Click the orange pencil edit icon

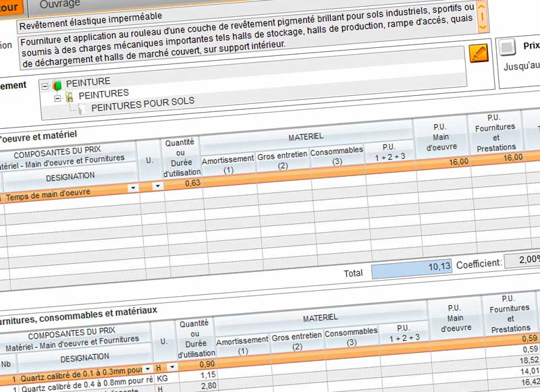(477, 53)
